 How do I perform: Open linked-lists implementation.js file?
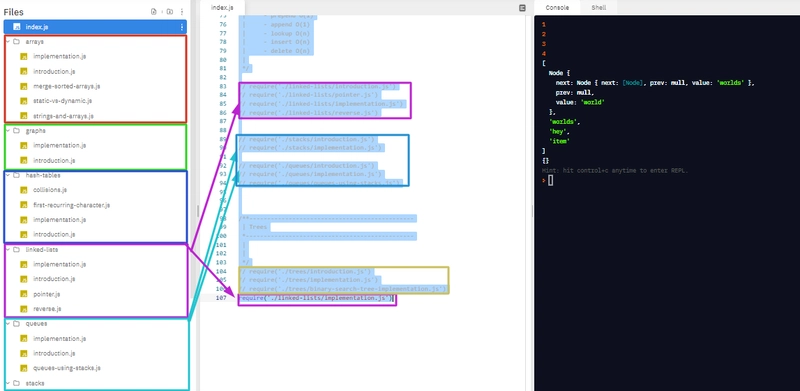[60, 264]
